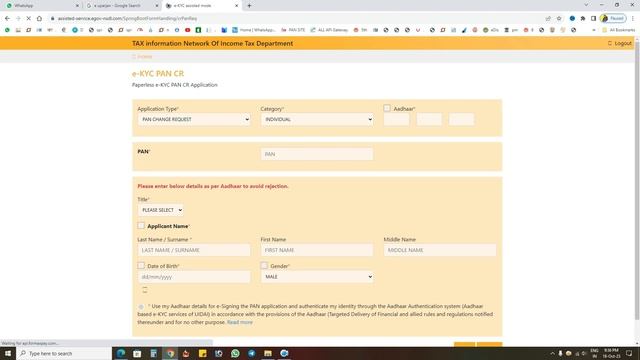Open WhatsApp from the taskbar

235,353
